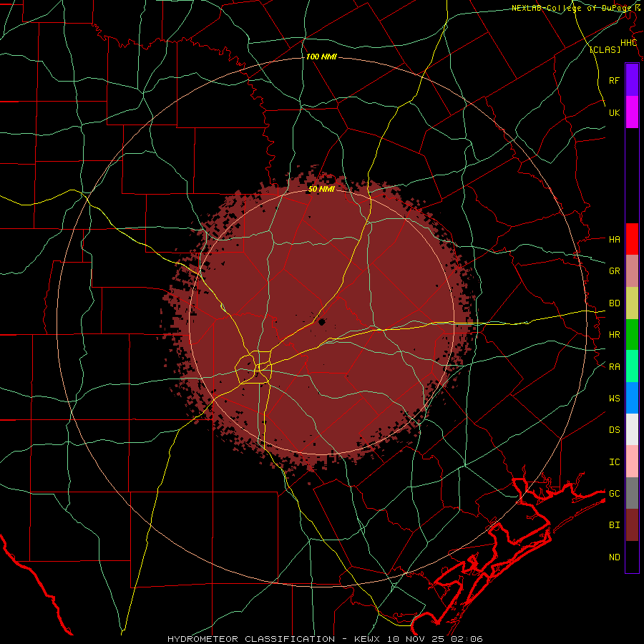Click the RF purple legend swatch
The width and height of the screenshot is (644, 644).
coord(632,80)
